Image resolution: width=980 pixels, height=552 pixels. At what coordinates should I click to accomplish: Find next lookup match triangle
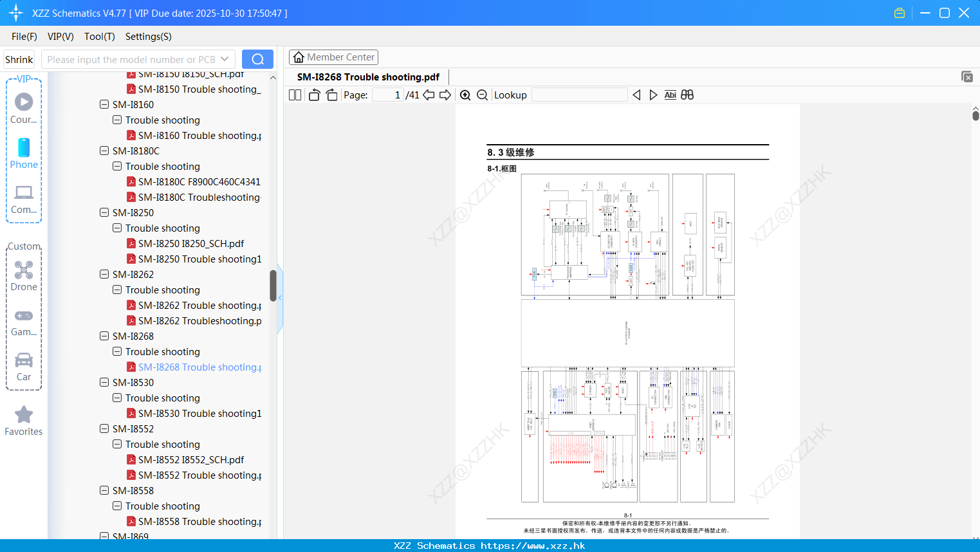[x=653, y=95]
